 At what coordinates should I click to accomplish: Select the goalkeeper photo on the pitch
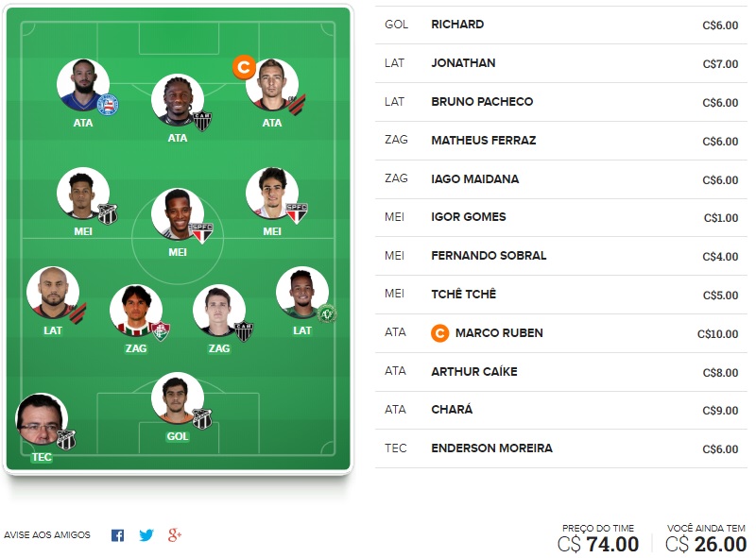coord(178,398)
